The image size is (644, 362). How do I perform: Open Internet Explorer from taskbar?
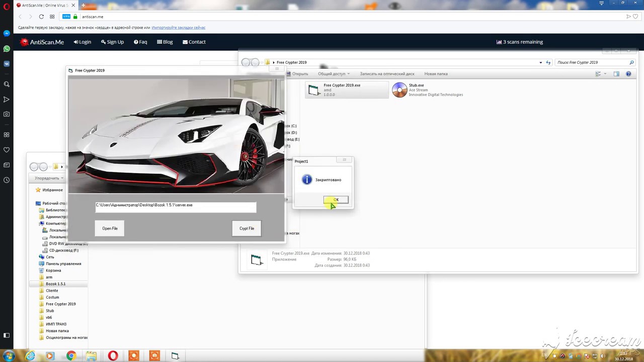[30, 356]
